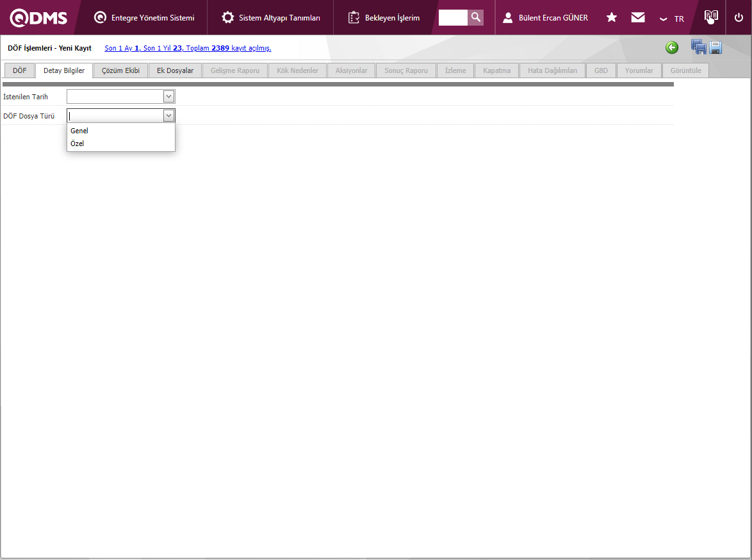Click the DÖF Dosya Türü text field

pos(115,115)
